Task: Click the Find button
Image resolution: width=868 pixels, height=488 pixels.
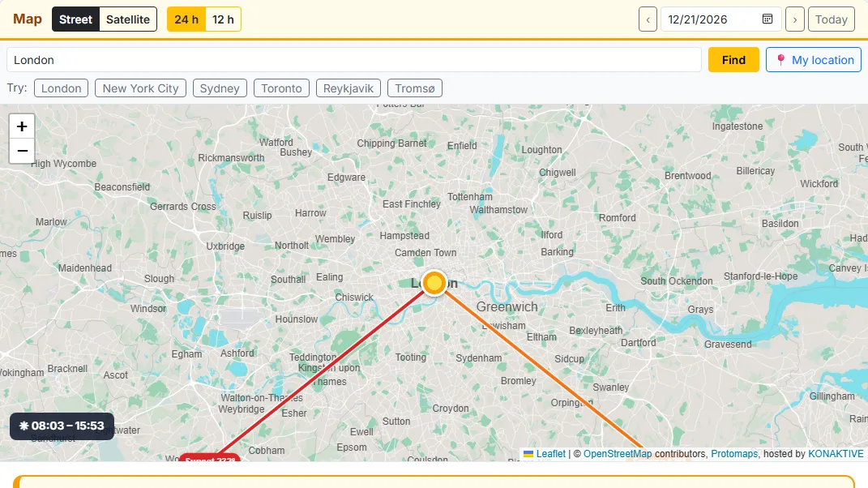Action: click(x=733, y=60)
